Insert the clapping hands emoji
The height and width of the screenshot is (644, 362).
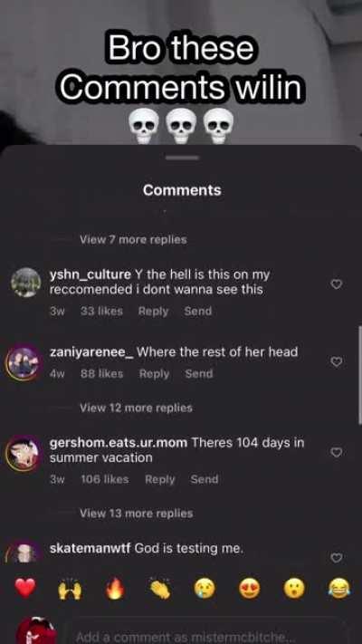(159, 589)
